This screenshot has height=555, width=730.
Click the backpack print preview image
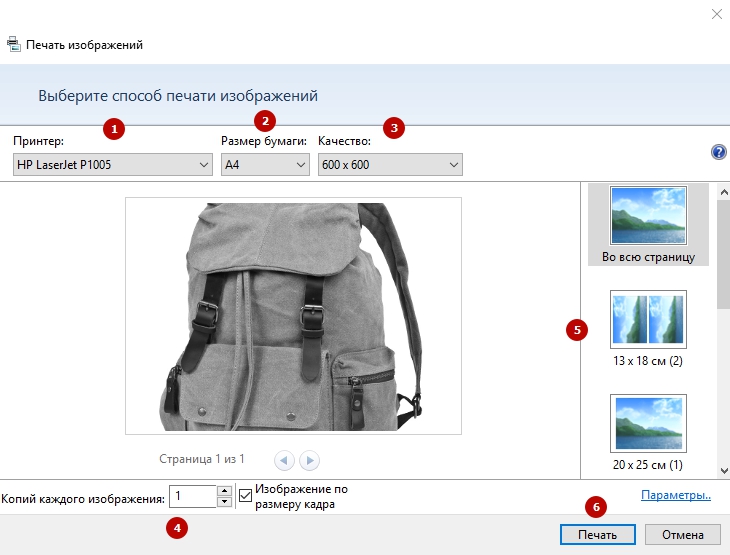[293, 315]
